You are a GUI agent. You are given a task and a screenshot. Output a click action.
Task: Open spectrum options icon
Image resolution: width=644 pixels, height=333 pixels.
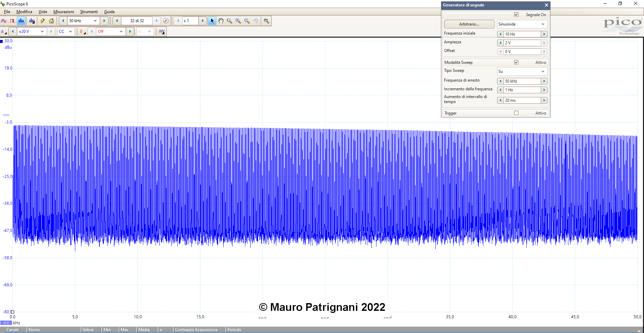(32, 21)
